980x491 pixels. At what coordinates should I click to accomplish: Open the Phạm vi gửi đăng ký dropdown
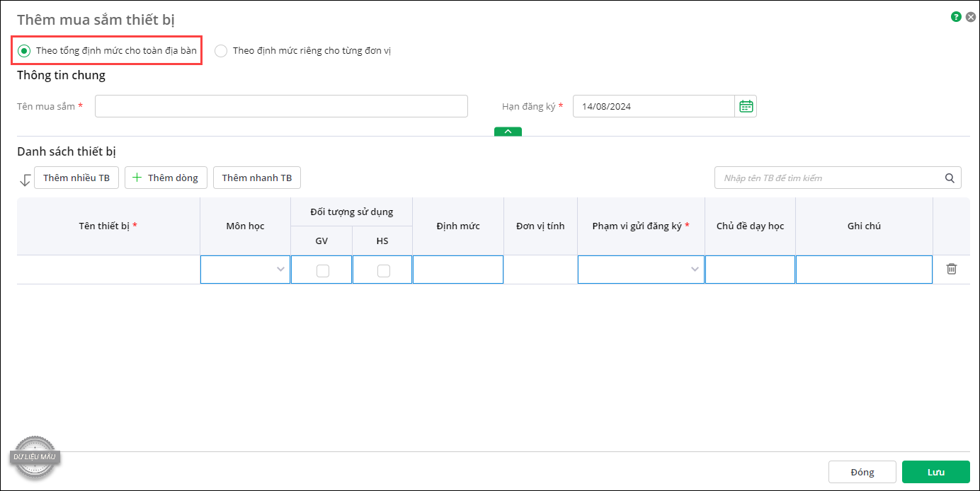tap(640, 270)
